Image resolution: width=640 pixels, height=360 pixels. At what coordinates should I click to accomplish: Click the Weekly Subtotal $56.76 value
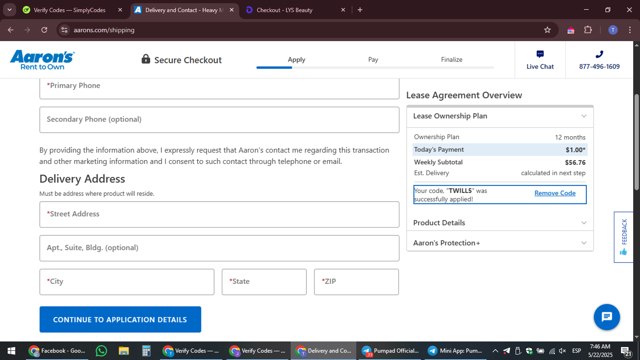point(575,162)
